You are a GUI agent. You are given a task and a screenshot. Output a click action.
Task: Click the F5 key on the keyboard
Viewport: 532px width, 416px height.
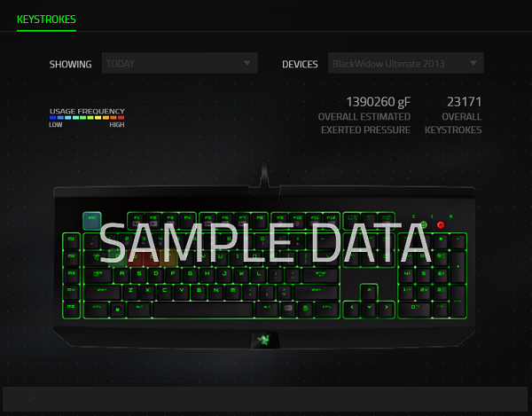coord(208,221)
